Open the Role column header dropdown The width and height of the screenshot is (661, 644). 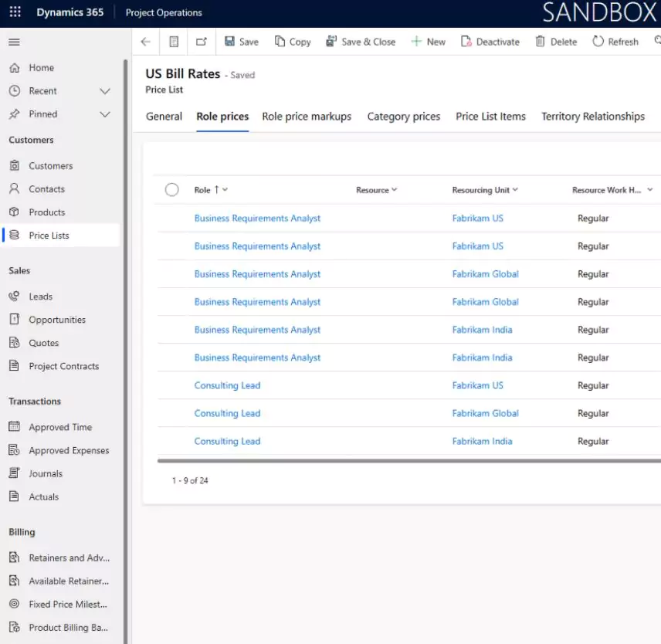[x=225, y=190]
